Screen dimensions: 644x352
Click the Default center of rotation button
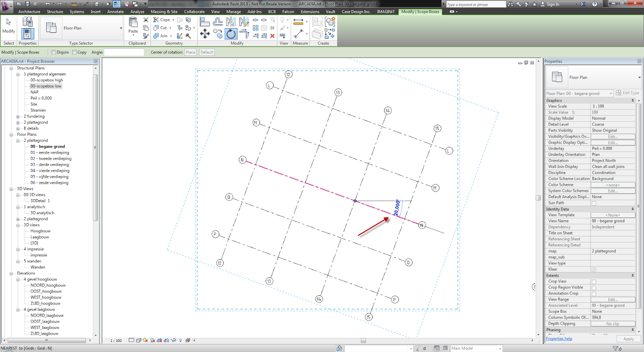[207, 52]
